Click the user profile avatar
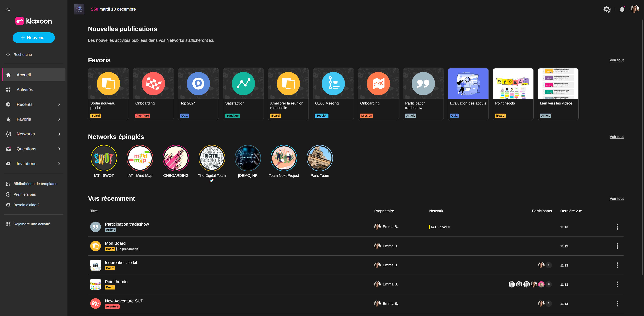Image resolution: width=644 pixels, height=316 pixels. pyautogui.click(x=634, y=9)
